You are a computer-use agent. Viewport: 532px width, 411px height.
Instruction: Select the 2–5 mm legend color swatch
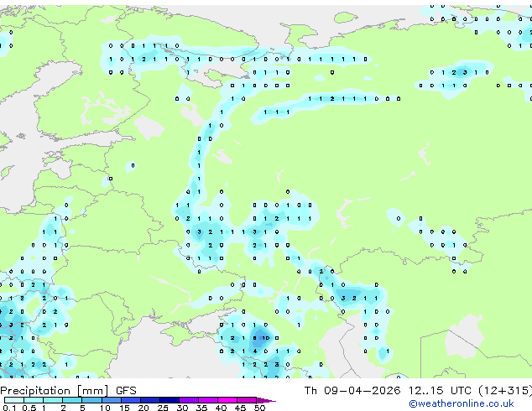(72, 400)
